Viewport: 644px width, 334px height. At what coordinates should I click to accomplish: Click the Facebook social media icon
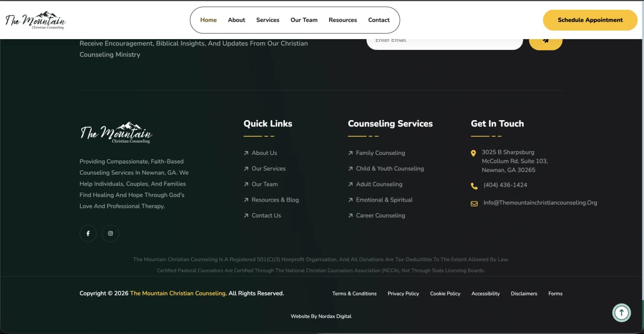click(88, 233)
